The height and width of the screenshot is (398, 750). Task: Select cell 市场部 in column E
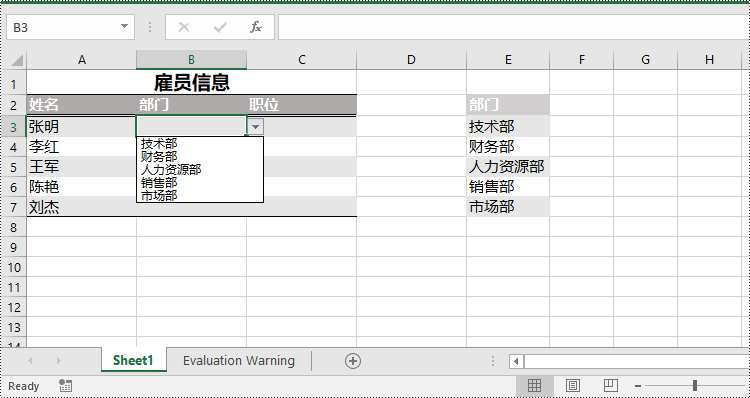pos(508,207)
